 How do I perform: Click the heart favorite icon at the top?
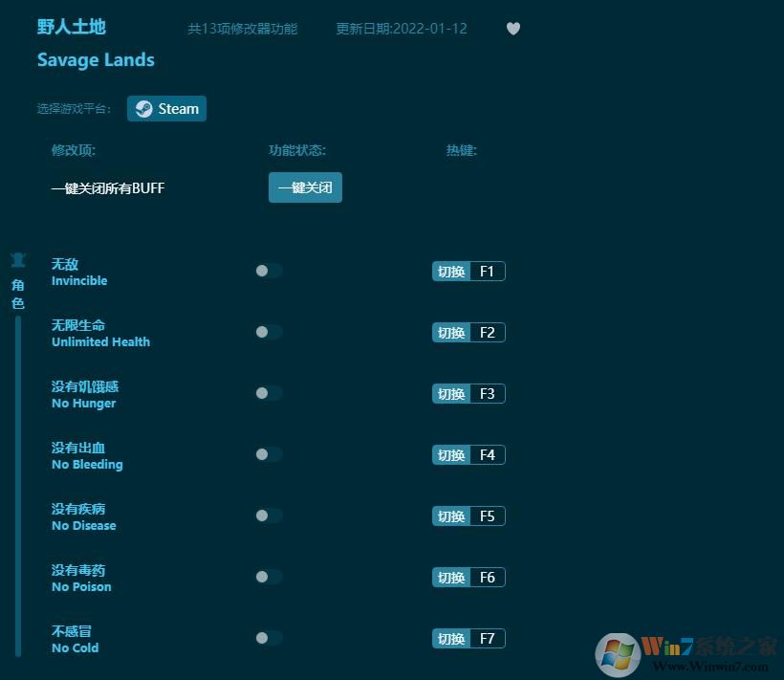click(513, 29)
